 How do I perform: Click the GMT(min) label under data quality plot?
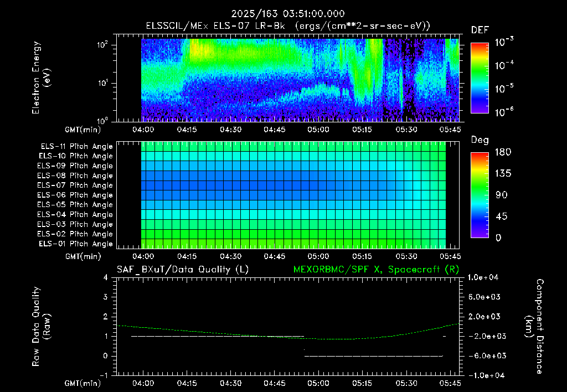pos(83,384)
